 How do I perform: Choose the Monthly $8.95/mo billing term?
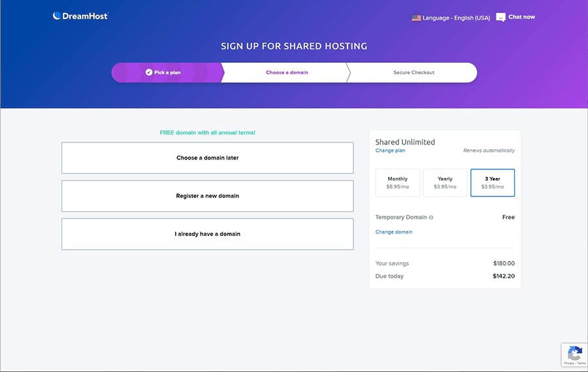(397, 183)
